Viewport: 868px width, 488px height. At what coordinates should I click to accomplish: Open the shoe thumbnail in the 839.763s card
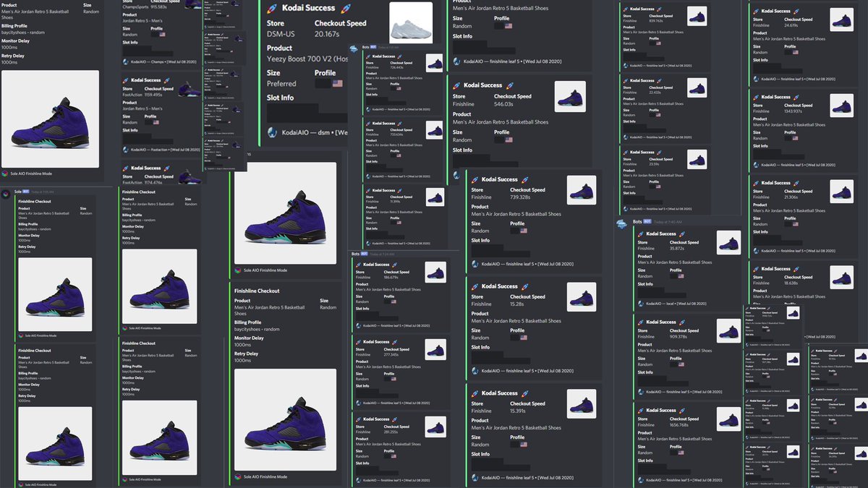pos(697,17)
